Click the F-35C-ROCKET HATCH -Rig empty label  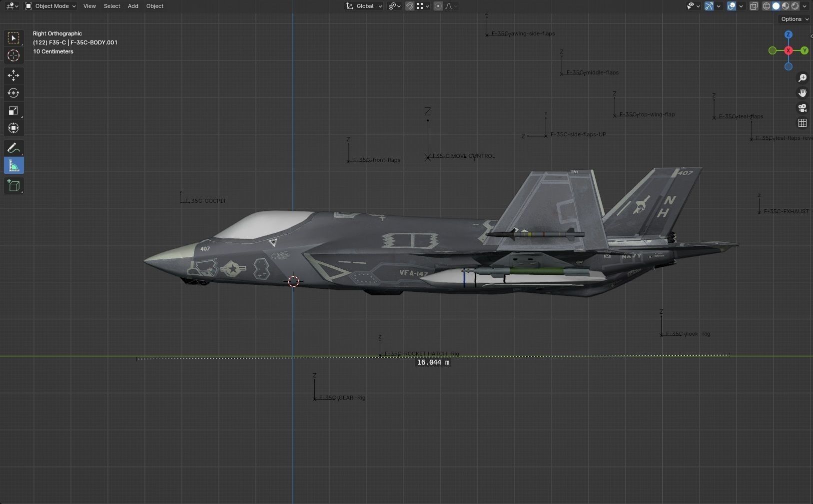click(x=422, y=354)
